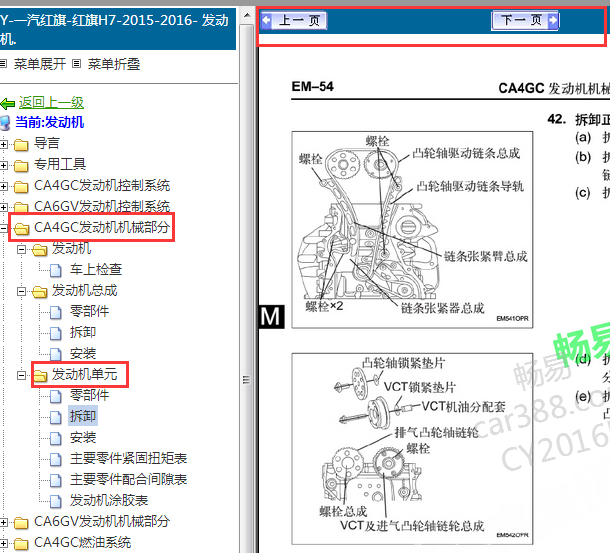Click 零部件 document icon under 发动机单元
This screenshot has height=553, width=610.
point(56,396)
